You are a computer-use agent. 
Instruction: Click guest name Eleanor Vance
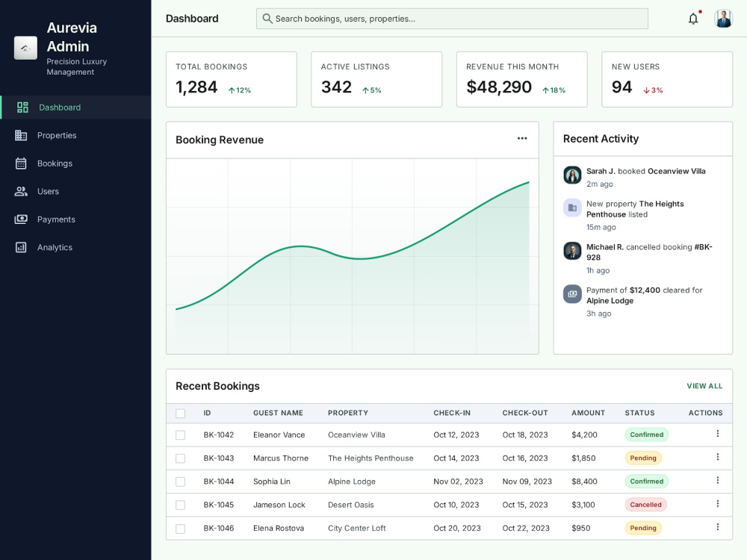pyautogui.click(x=279, y=435)
